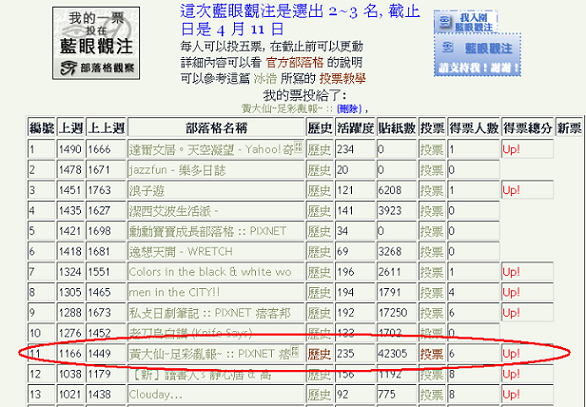Open blog 黃大仙~足彩亂報~ :: PIXNET in row 11

coord(210,354)
